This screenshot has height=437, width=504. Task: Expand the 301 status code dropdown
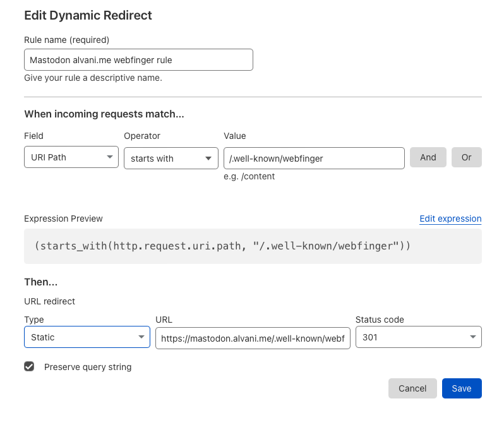pos(418,337)
